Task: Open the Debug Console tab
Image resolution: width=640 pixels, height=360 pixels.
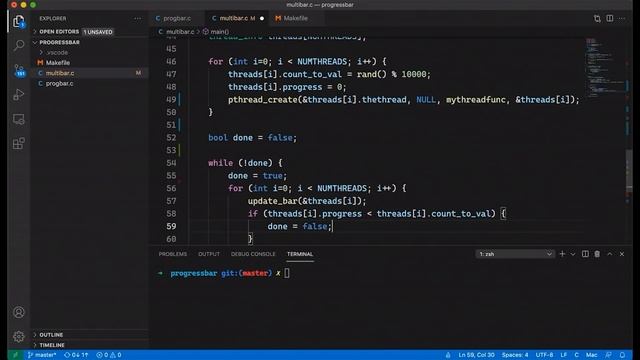Action: pos(253,254)
